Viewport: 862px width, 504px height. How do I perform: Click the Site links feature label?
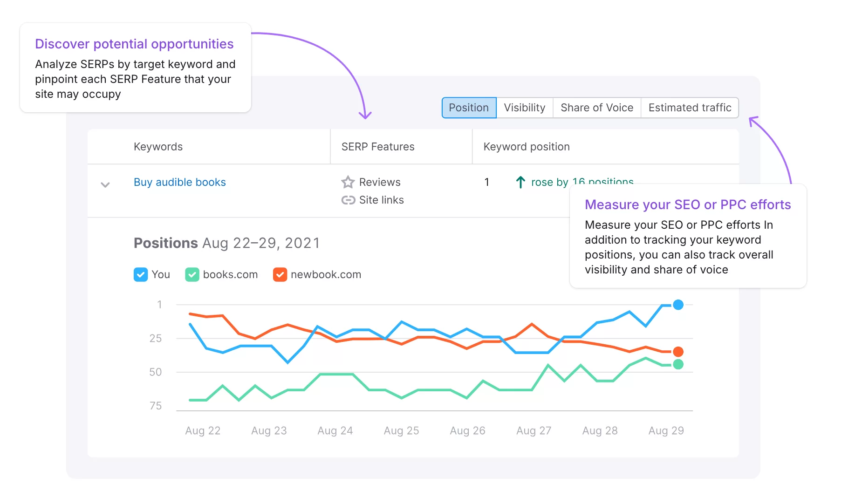click(381, 200)
